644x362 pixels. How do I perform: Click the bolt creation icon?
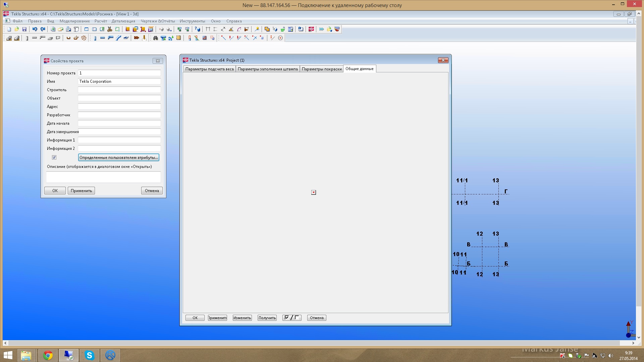(x=136, y=38)
